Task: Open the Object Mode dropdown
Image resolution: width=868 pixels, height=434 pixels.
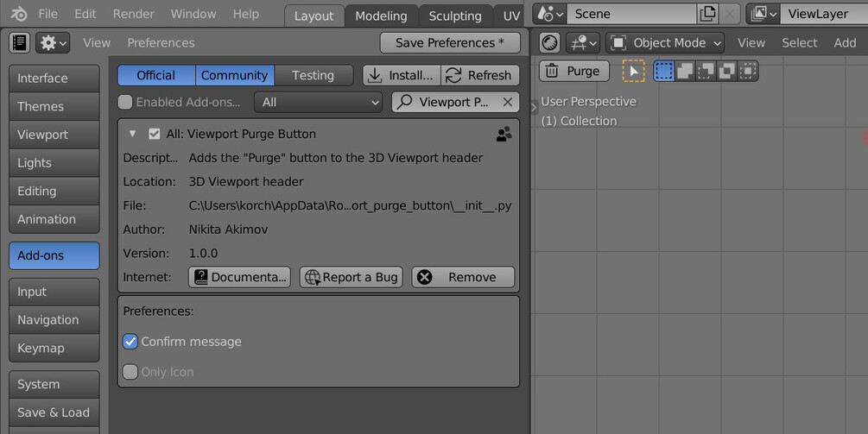Action: pos(665,42)
